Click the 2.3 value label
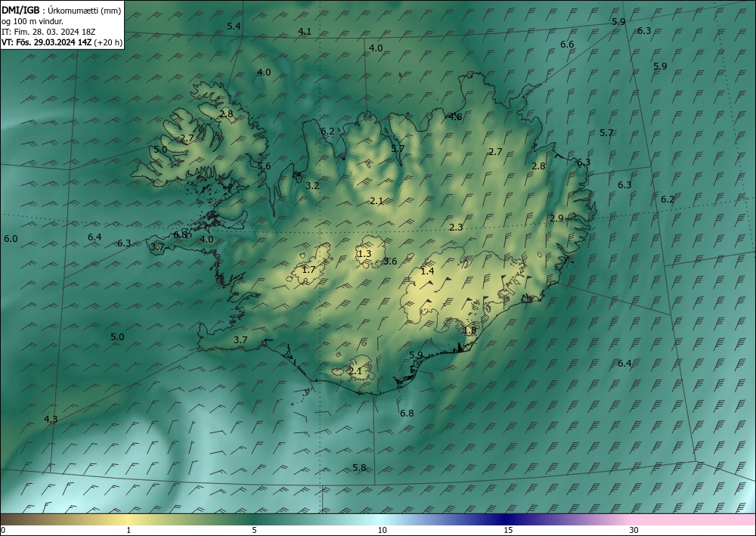The image size is (756, 536). (456, 227)
